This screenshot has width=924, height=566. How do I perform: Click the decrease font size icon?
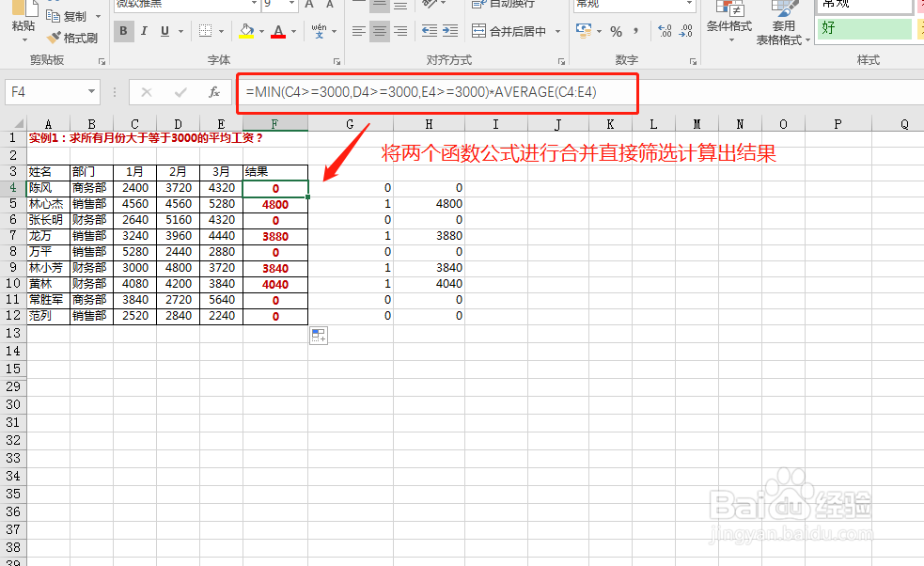[330, 4]
